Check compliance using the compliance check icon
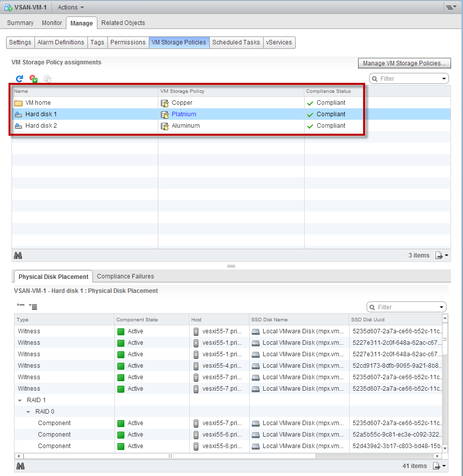This screenshot has height=476, width=463. coord(33,78)
